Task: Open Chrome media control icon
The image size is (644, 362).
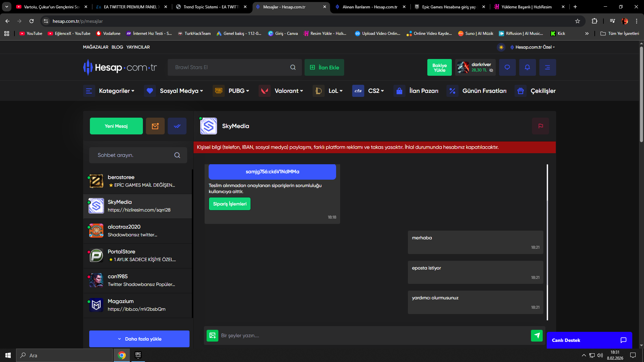Action: point(612,21)
